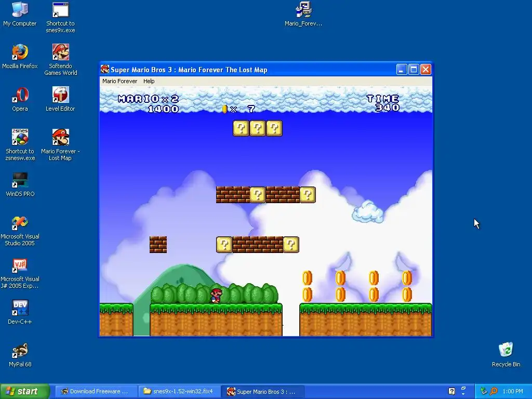Select the Level Editor desktop icon
Image resolution: width=532 pixels, height=399 pixels.
(60, 99)
